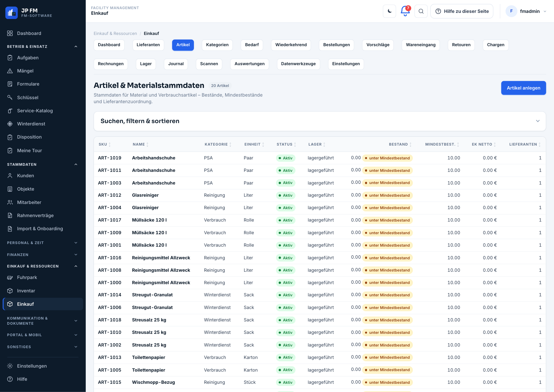Click the Rahmenverträge document icon
The height and width of the screenshot is (392, 554).
tap(10, 215)
